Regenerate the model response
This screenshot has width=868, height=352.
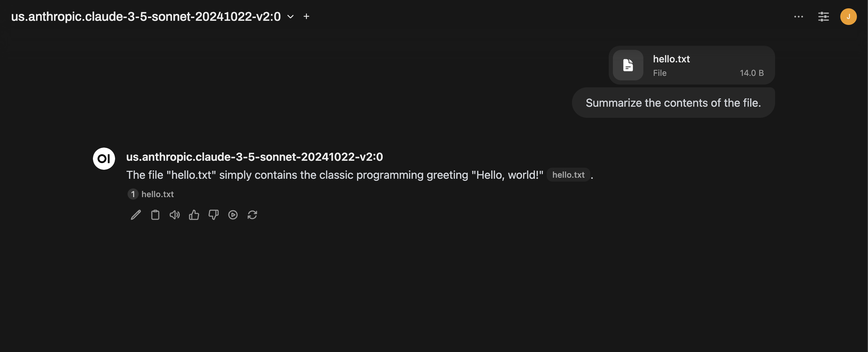(252, 215)
